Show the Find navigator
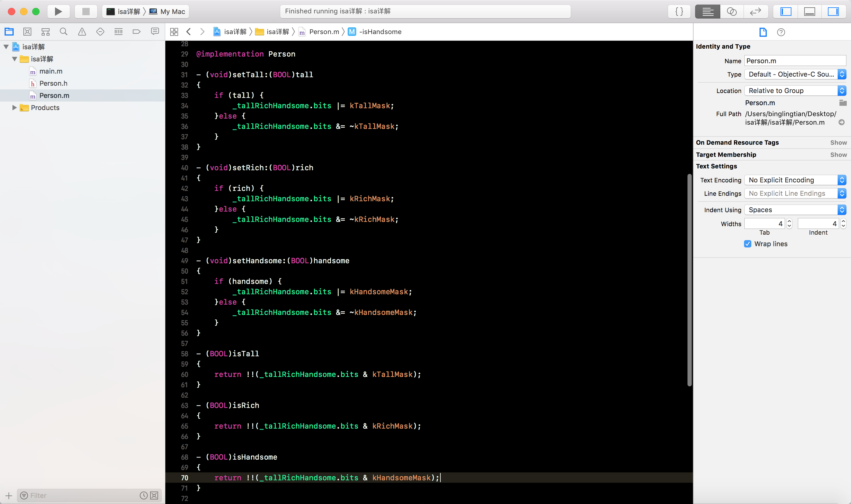 pos(64,32)
